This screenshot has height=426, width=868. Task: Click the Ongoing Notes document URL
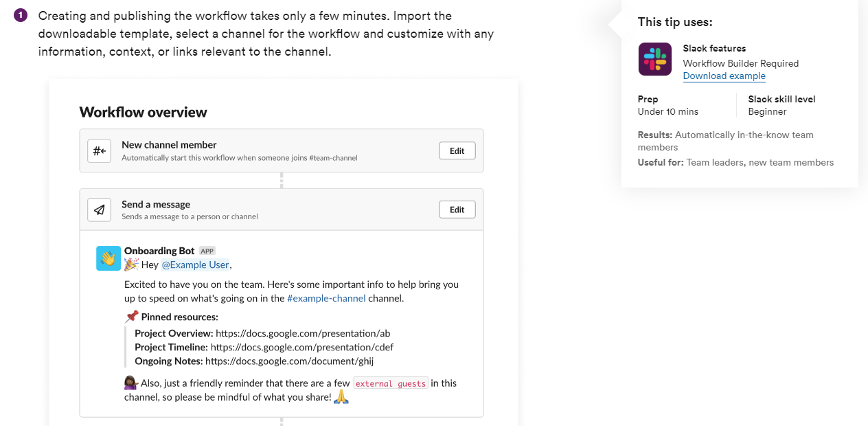[289, 361]
